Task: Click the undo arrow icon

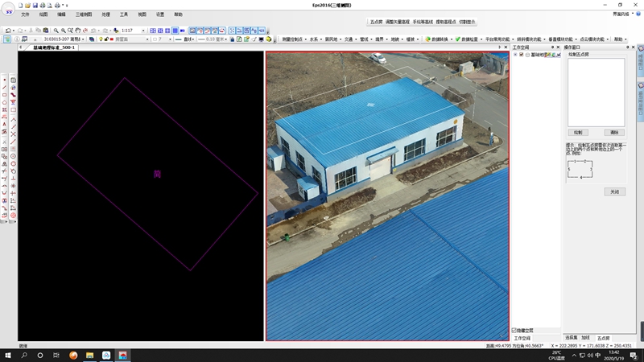Action: (8, 31)
